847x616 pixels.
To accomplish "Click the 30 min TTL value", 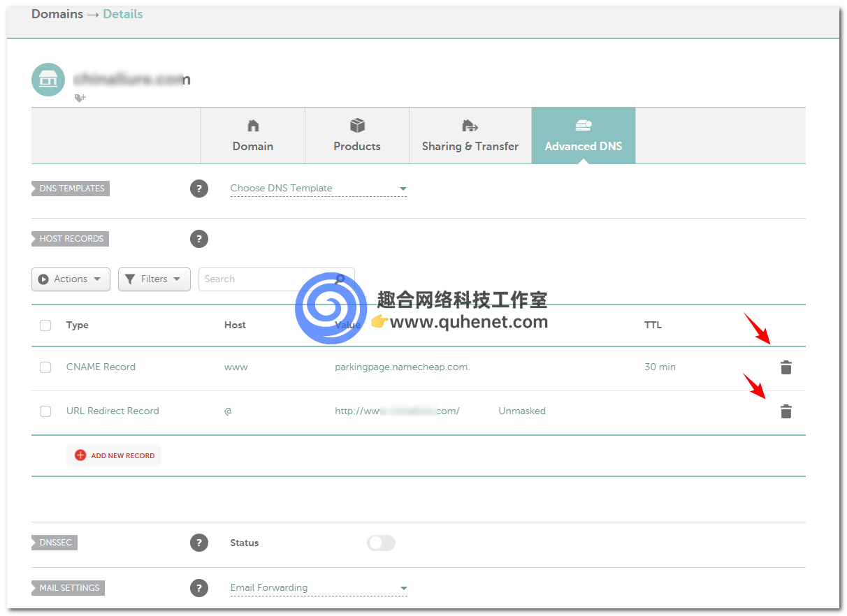I will point(660,367).
